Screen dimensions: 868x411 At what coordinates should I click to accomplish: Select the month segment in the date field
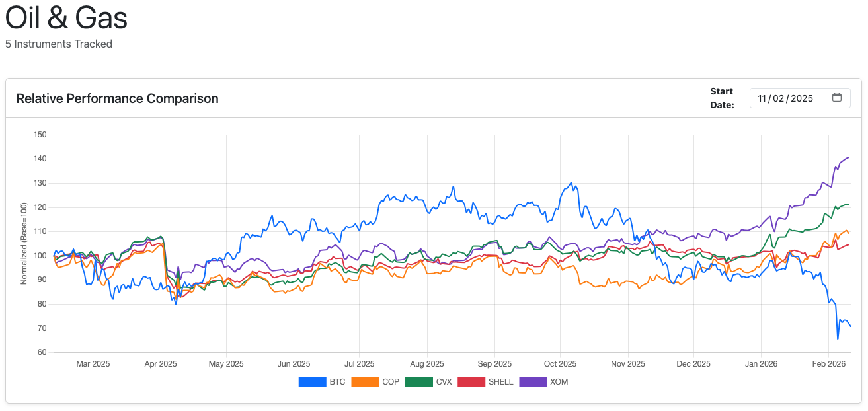(764, 97)
